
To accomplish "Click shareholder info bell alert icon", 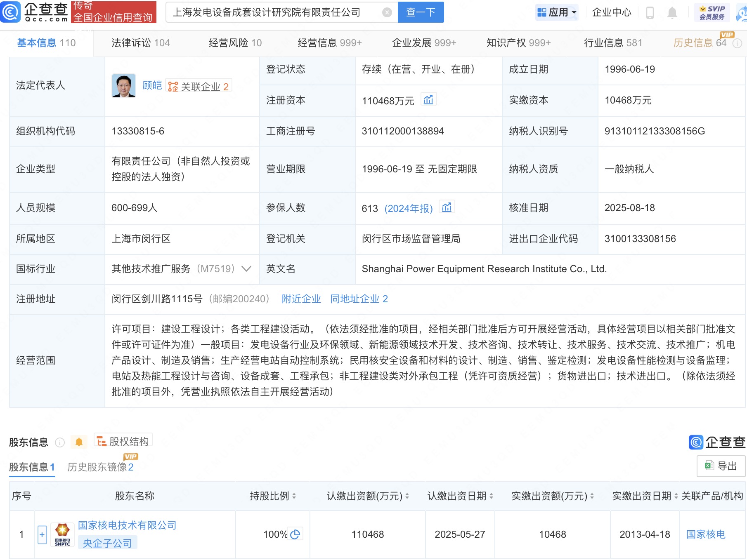I will [79, 442].
